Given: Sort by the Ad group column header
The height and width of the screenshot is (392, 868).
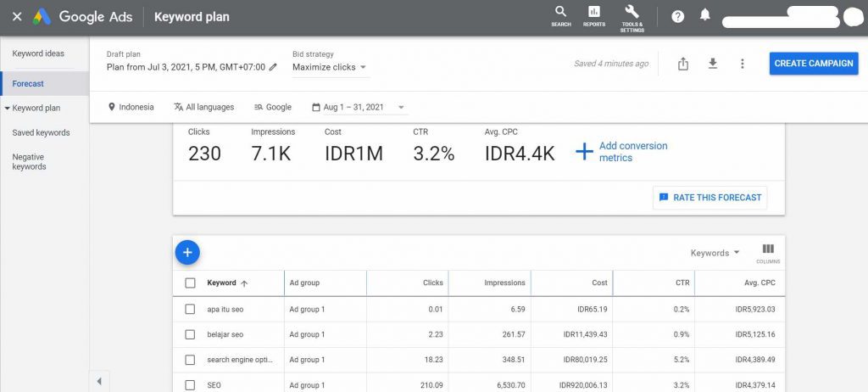Looking at the screenshot, I should tap(304, 283).
